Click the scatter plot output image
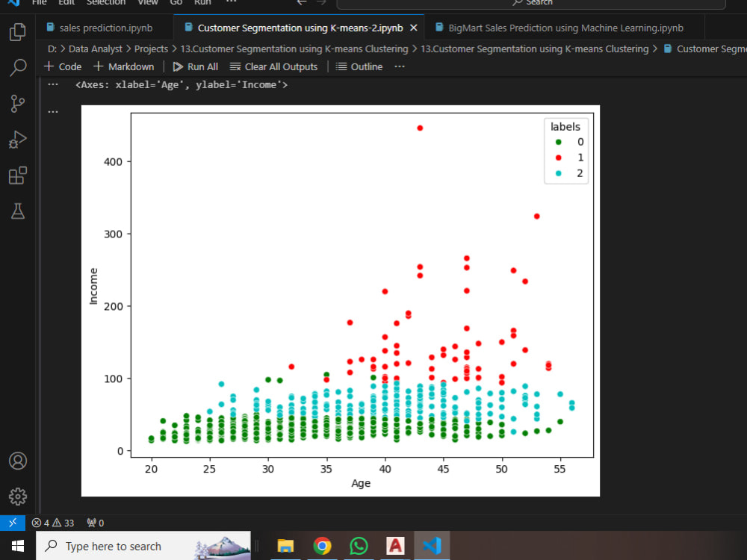 click(340, 300)
